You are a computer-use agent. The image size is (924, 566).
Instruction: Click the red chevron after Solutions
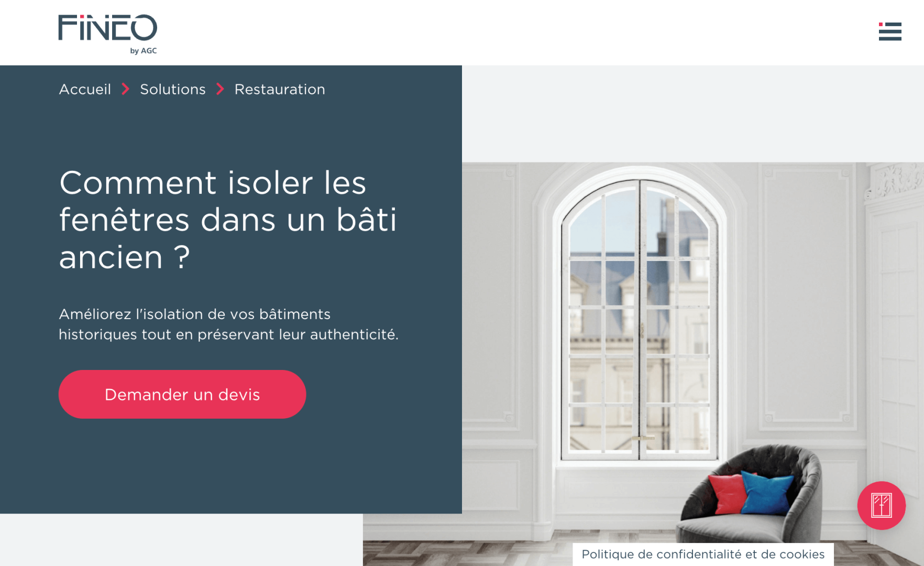[220, 89]
